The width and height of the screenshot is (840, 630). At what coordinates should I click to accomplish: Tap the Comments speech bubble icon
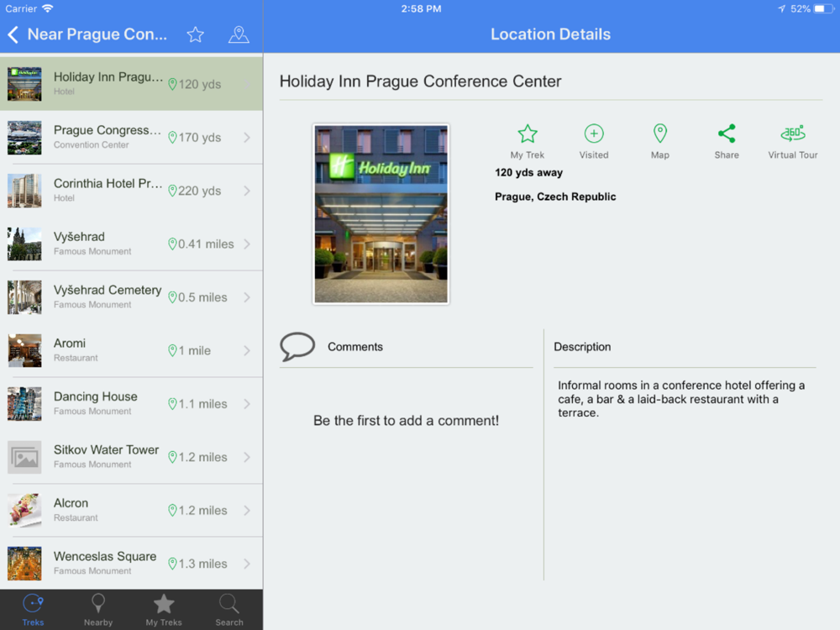(x=297, y=347)
